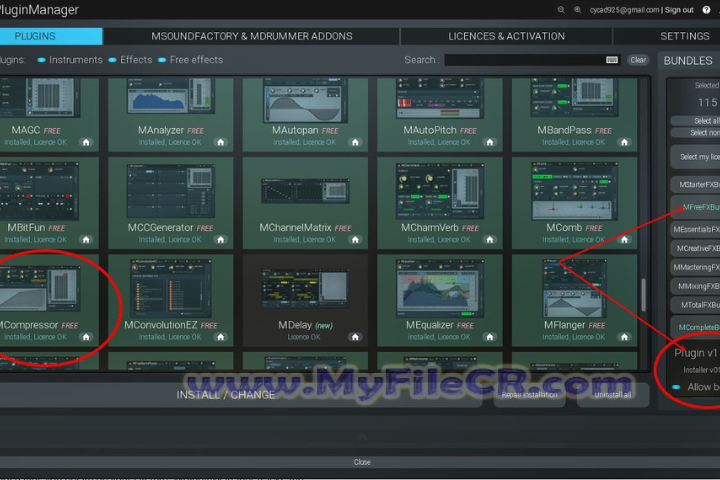Viewport: 720px width, 480px height.
Task: Click the plugin list vertical scrollbar
Action: point(643,294)
